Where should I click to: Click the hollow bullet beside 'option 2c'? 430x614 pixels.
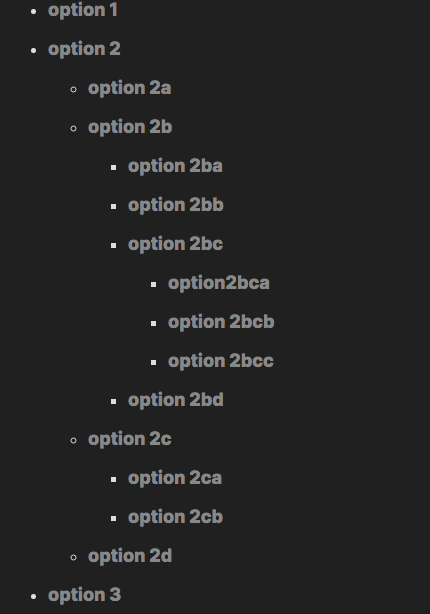[74, 441]
